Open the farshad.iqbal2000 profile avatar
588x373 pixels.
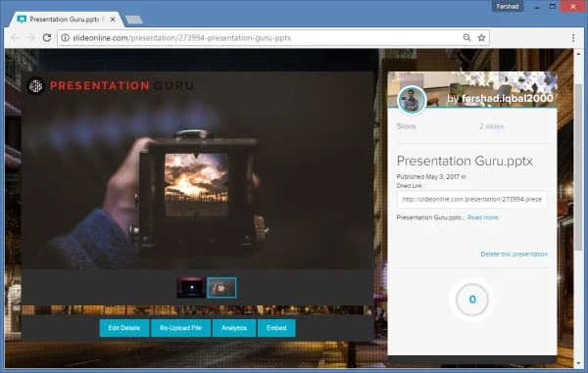[412, 100]
